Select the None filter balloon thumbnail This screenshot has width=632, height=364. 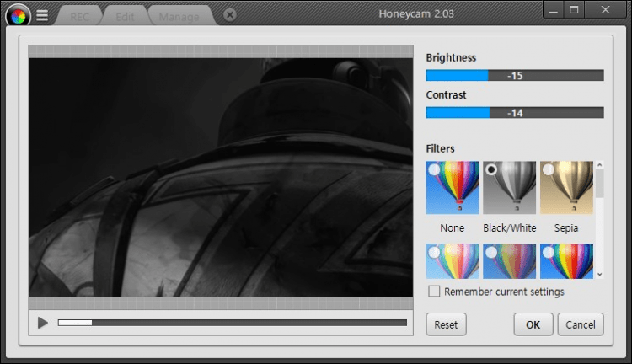453,188
